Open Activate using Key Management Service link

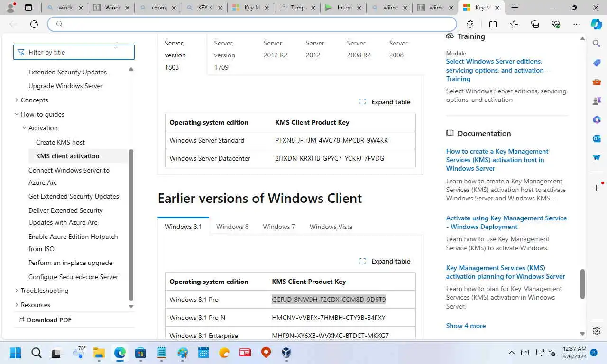click(x=506, y=222)
